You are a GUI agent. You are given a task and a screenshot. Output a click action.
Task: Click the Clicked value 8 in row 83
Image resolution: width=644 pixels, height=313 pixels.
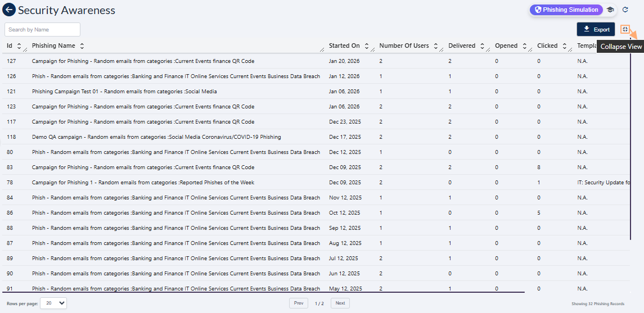(539, 167)
